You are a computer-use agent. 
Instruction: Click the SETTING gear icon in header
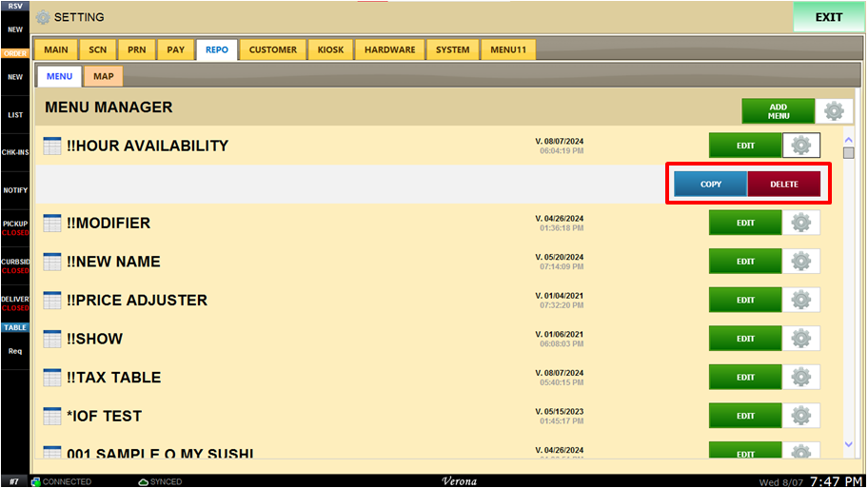point(43,17)
